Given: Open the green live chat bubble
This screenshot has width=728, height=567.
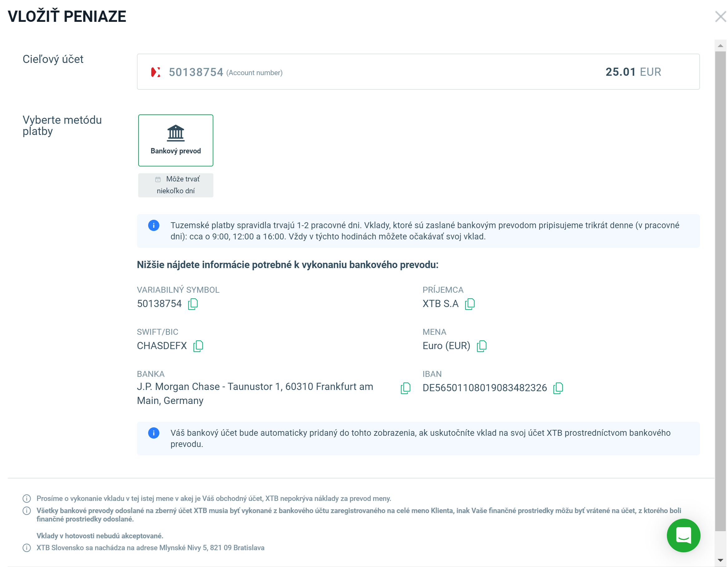Looking at the screenshot, I should (x=683, y=535).
